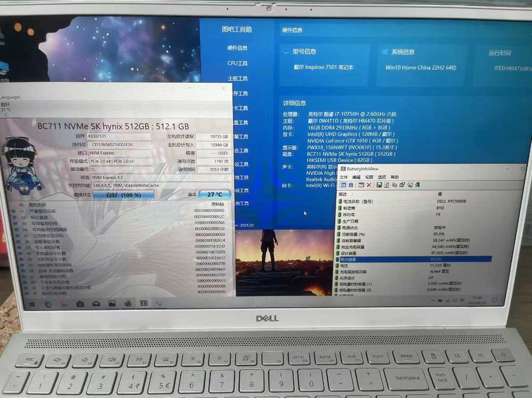Open File Explorer from the taskbar
Image resolution: width=532 pixels, height=398 pixels.
(x=64, y=304)
